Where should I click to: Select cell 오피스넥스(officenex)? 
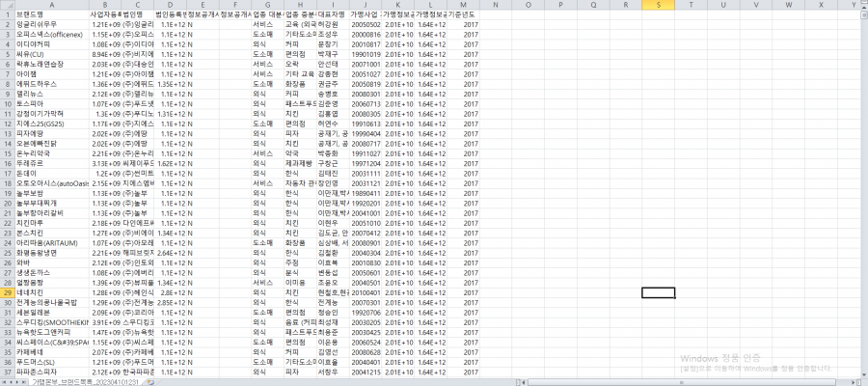(x=51, y=35)
